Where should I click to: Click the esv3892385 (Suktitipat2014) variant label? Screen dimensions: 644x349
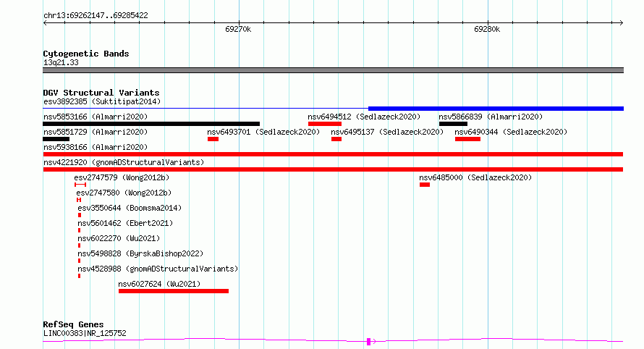click(102, 101)
